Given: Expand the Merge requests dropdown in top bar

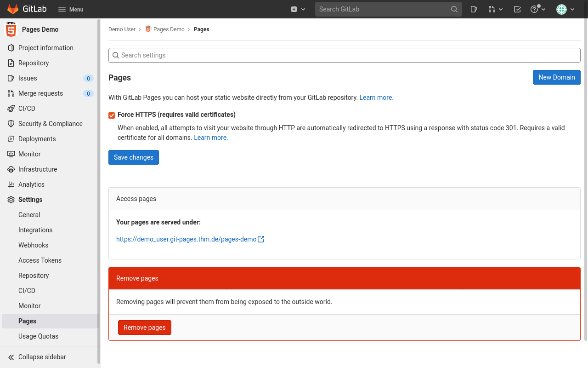Looking at the screenshot, I should pos(496,9).
